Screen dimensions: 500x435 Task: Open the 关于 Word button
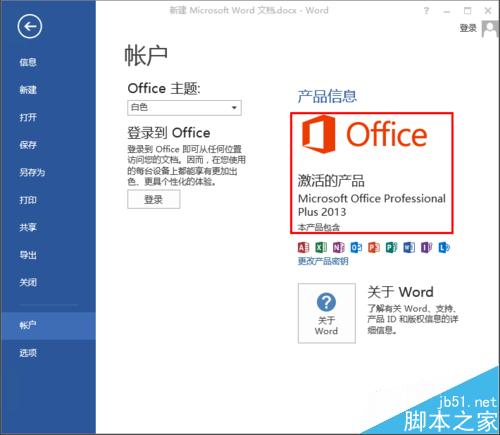pos(327,313)
